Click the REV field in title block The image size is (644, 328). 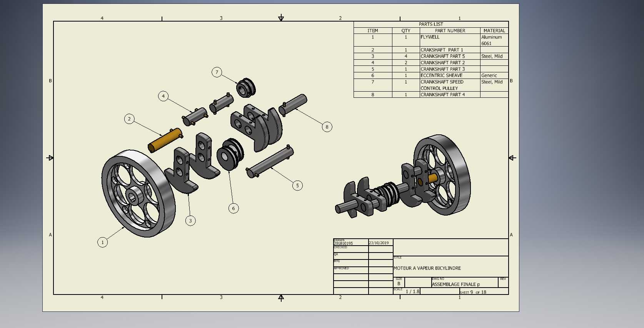click(503, 282)
